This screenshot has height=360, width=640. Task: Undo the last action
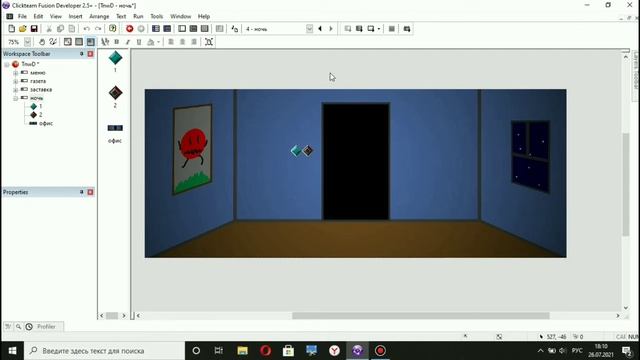(87, 29)
